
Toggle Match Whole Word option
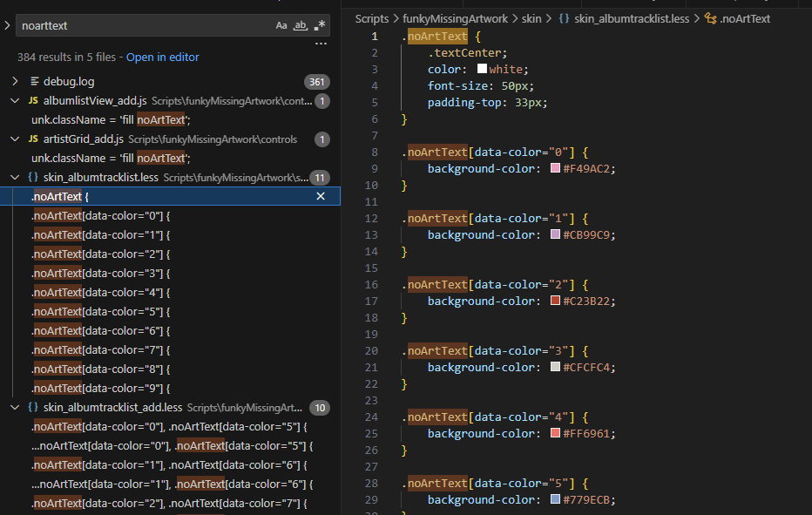(x=301, y=26)
